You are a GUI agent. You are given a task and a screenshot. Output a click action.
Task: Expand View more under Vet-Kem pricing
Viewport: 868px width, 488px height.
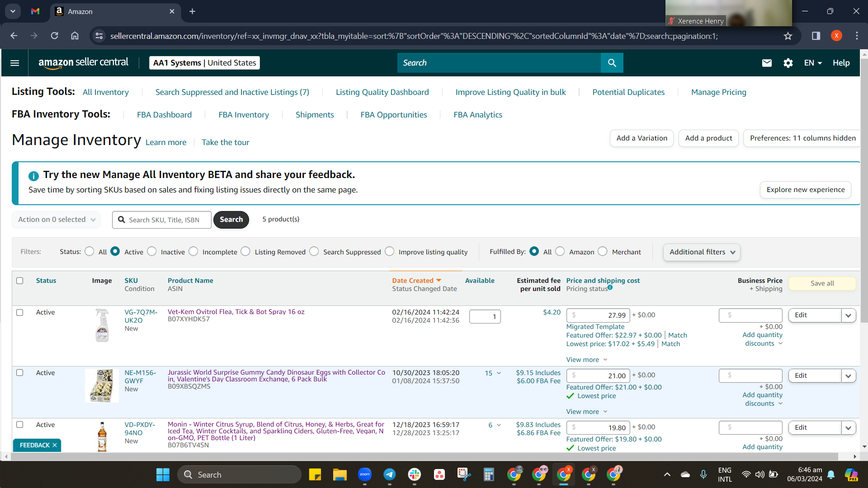point(587,360)
